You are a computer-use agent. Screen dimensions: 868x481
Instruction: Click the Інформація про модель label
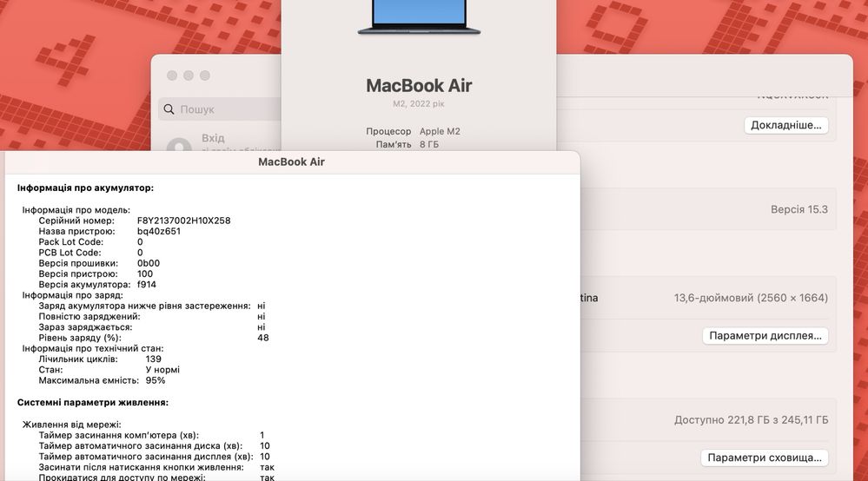(x=76, y=210)
